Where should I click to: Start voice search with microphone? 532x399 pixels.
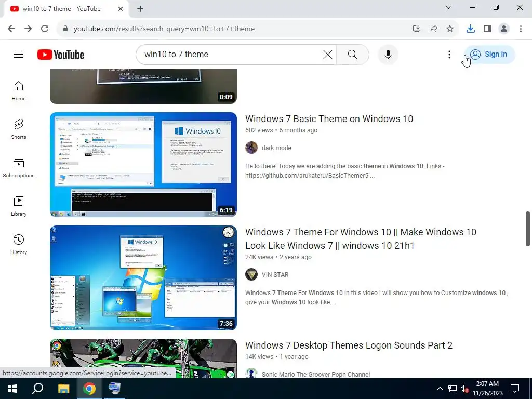pos(388,54)
